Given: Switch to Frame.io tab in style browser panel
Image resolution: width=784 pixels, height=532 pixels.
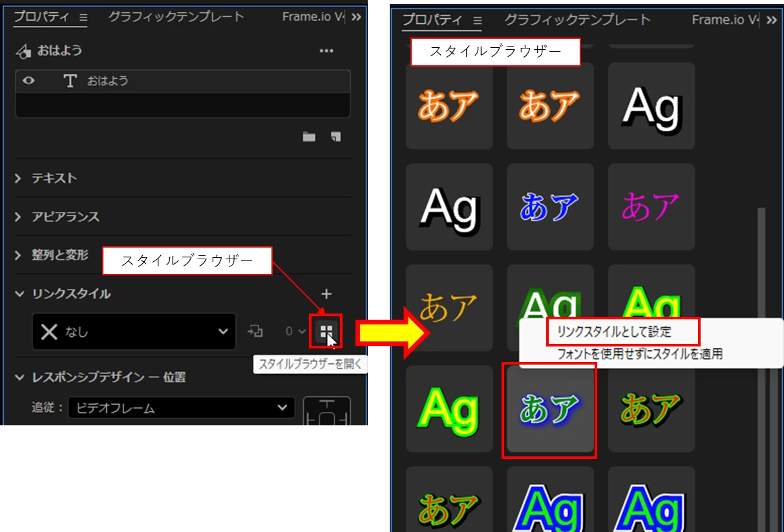Looking at the screenshot, I should (x=724, y=20).
